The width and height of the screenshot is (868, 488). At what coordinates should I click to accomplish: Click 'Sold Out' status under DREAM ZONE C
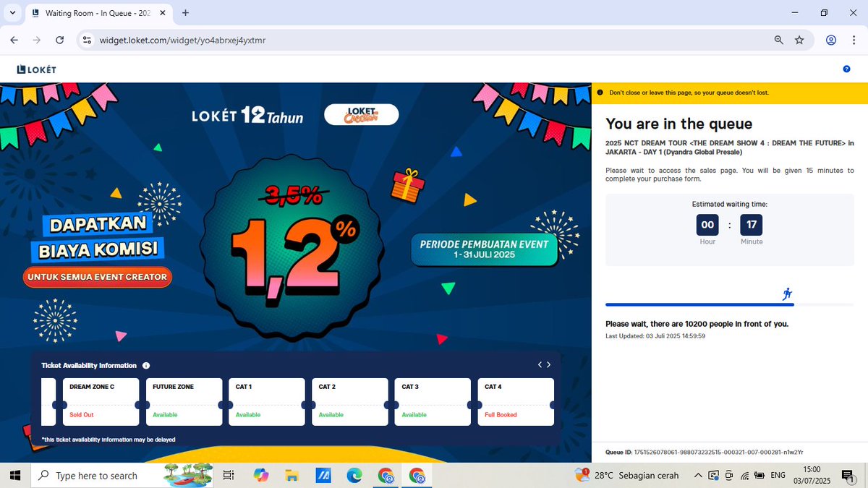tap(82, 415)
